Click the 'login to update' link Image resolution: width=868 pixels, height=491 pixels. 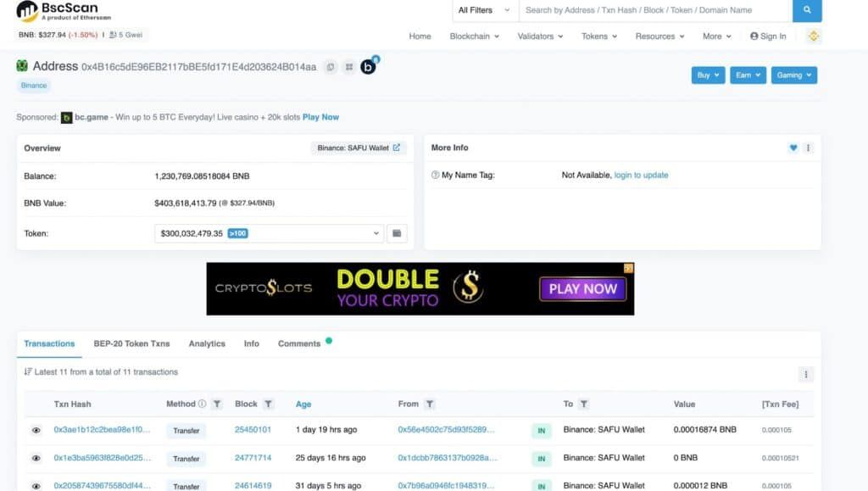click(x=641, y=176)
